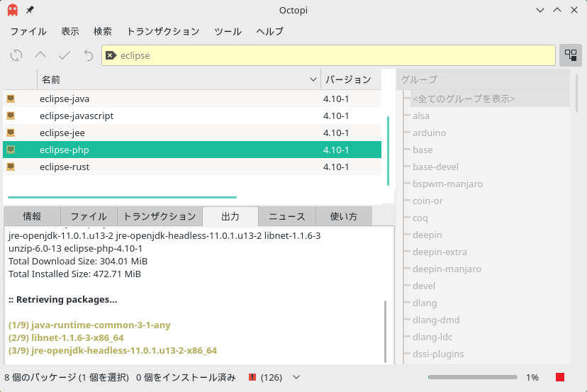Select the base group
Image resolution: width=587 pixels, height=392 pixels.
pyautogui.click(x=423, y=150)
